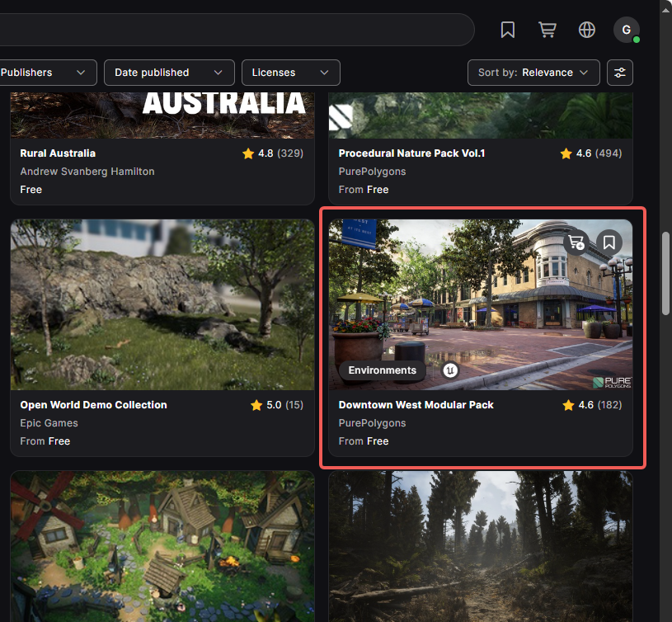Click the 4.8 (329) rating text
Viewport: 672px width, 622px height.
(x=280, y=153)
